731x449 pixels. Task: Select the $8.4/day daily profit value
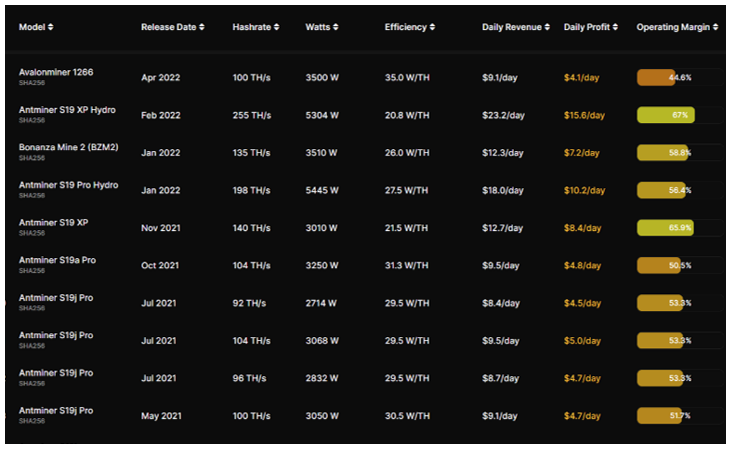coord(582,228)
